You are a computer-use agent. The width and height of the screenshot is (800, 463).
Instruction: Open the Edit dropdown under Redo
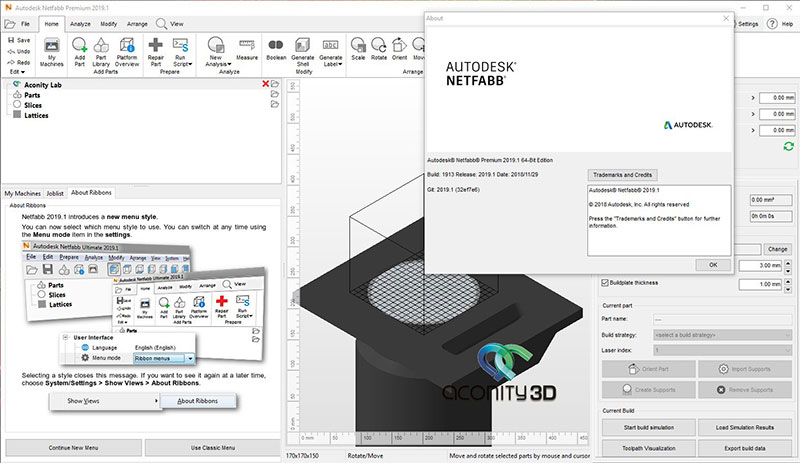tap(17, 72)
